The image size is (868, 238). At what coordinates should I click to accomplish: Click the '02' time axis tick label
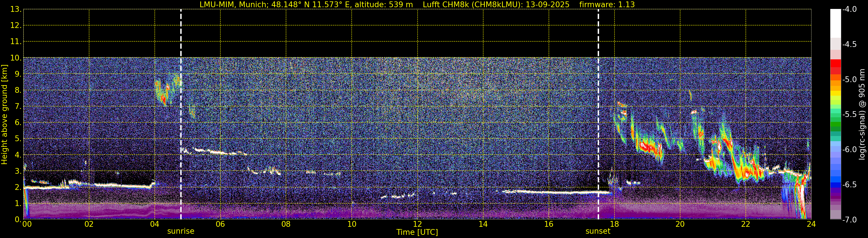click(89, 224)
